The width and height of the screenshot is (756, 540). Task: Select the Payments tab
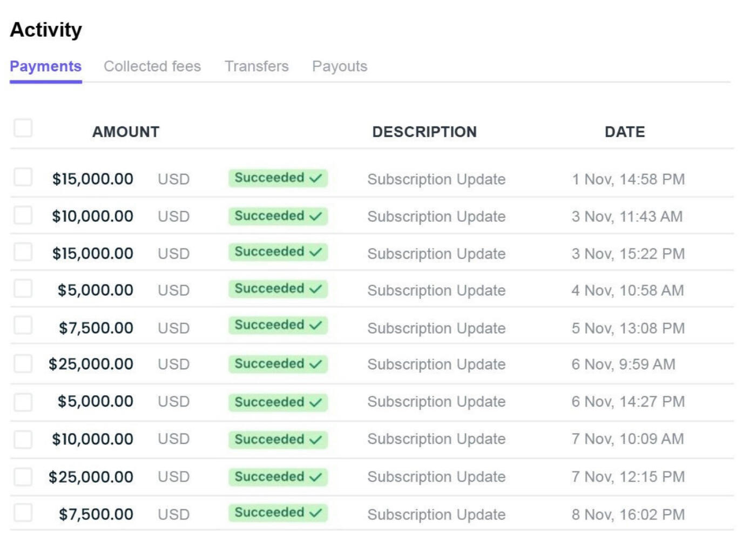coord(46,66)
